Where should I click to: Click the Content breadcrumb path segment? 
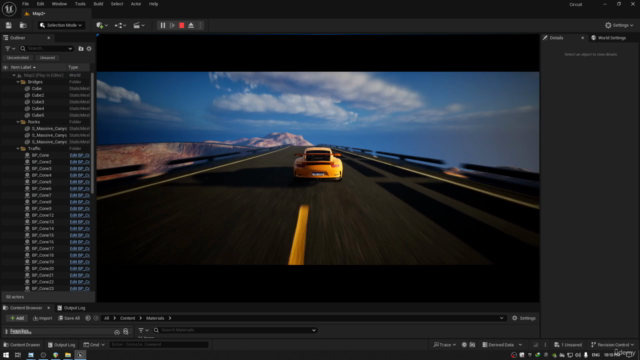(x=127, y=318)
